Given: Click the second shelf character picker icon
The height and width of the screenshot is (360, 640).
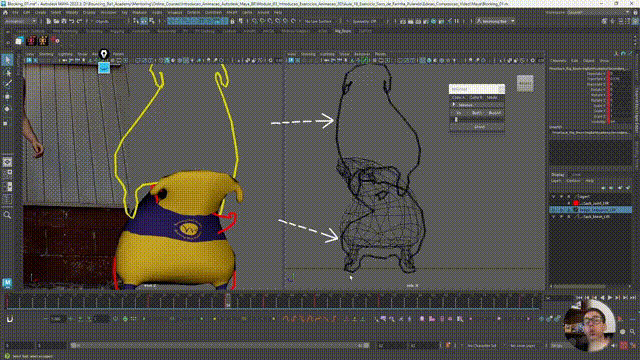Looking at the screenshot, I should pos(31,41).
